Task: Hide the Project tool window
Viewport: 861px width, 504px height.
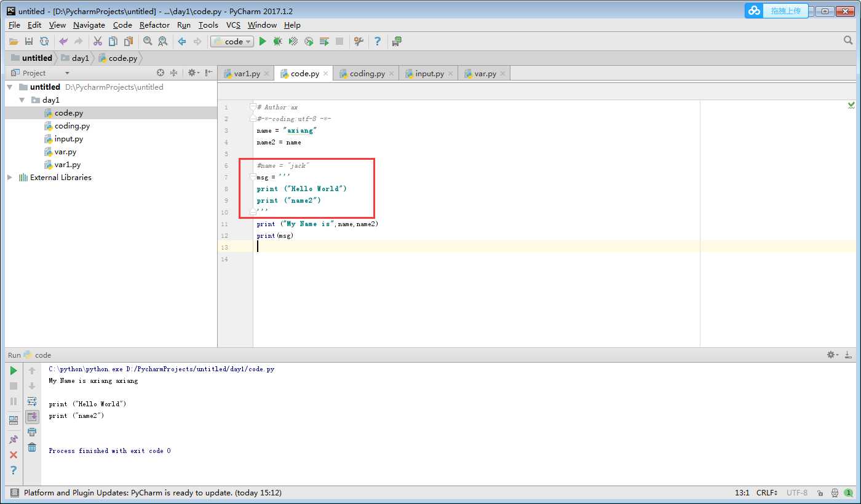Action: point(209,73)
